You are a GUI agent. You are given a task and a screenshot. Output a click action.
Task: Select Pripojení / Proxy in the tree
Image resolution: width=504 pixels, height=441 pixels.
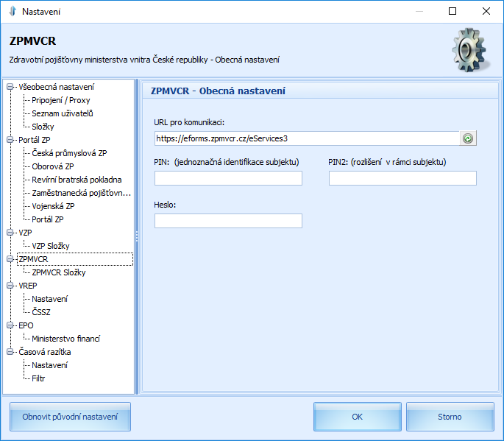point(61,100)
